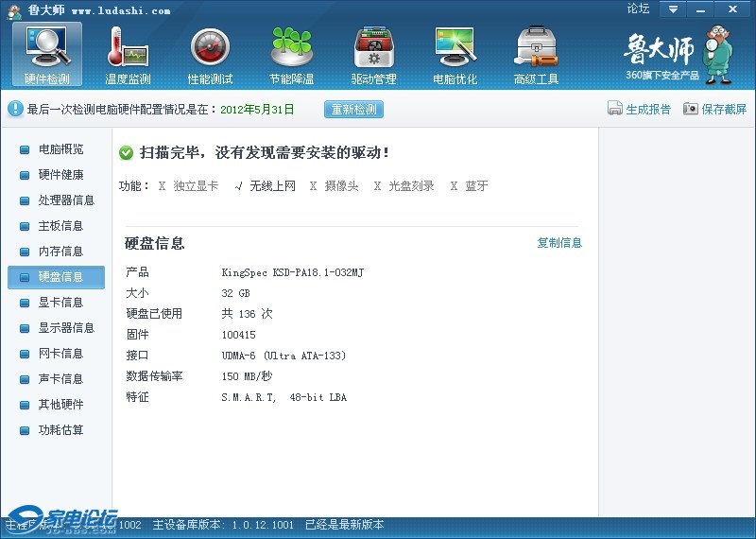
Task: Select 功耗估算 in the sidebar
Action: pyautogui.click(x=60, y=430)
